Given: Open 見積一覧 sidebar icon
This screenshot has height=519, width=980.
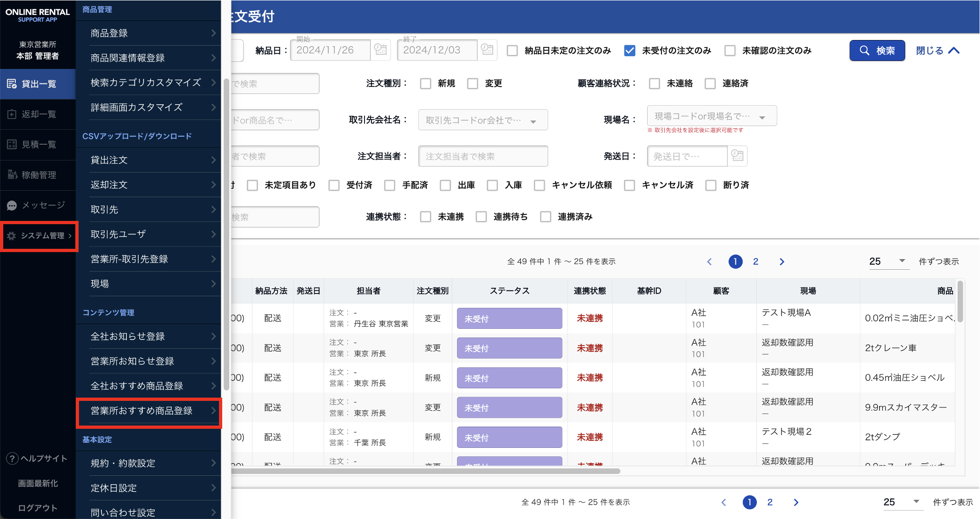Looking at the screenshot, I should coord(12,145).
